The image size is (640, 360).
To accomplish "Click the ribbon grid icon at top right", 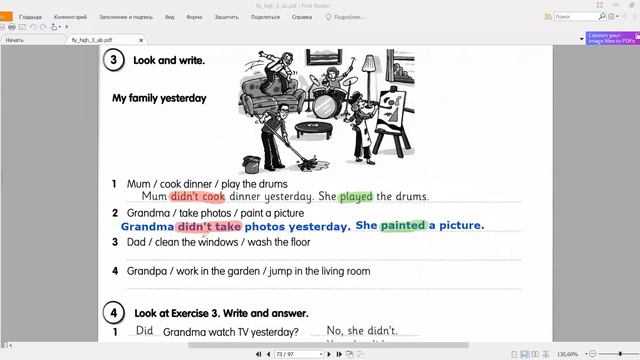I will tap(600, 5).
